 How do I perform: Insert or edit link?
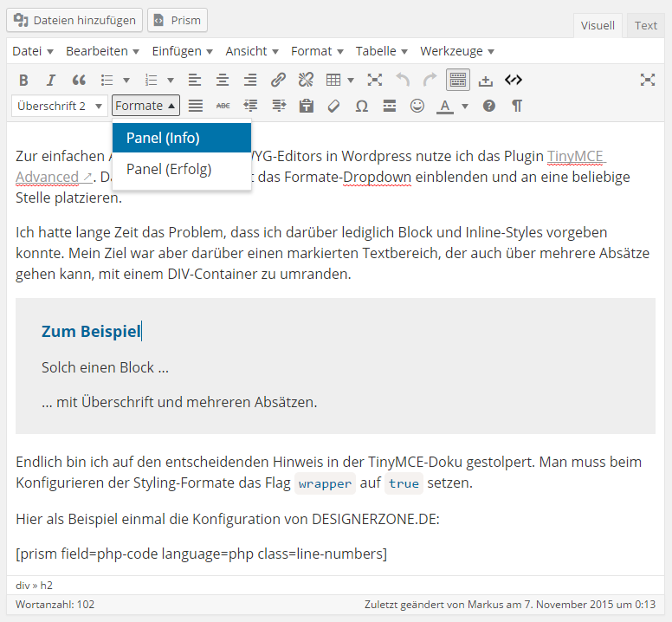point(278,81)
